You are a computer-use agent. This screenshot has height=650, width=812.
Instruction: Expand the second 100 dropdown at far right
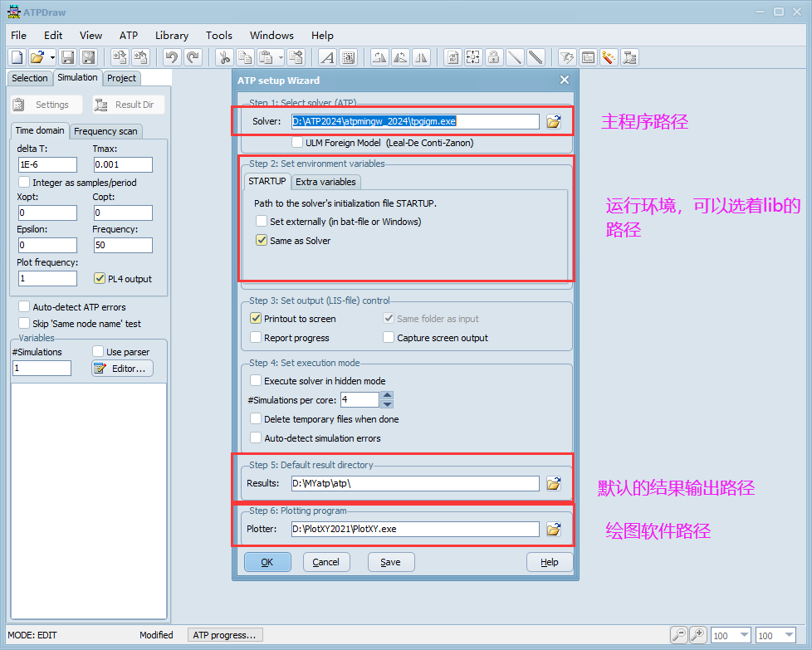click(x=788, y=636)
